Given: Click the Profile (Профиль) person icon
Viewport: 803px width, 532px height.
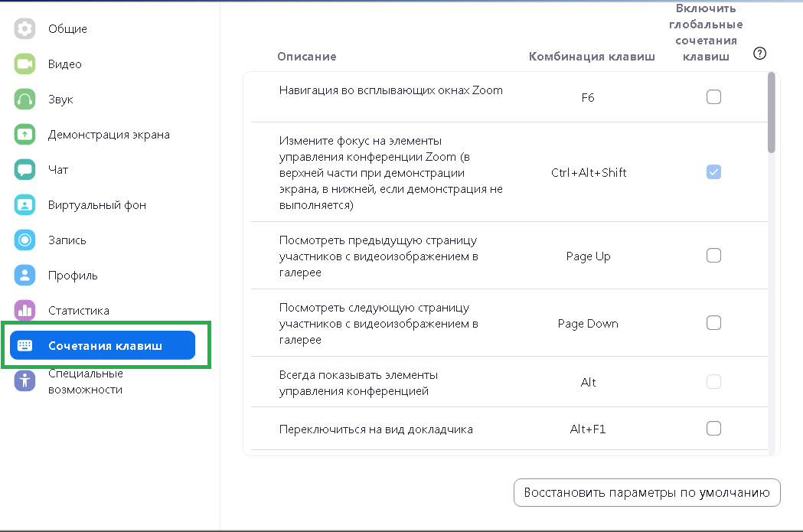Looking at the screenshot, I should pos(24,275).
